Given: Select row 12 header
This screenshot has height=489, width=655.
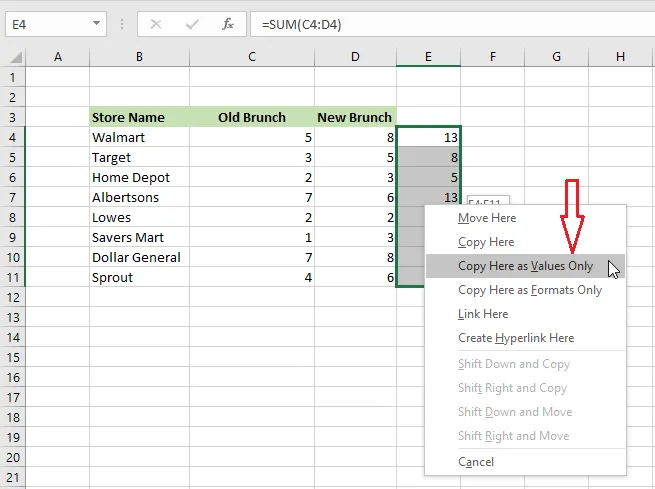Looking at the screenshot, I should point(13,298).
